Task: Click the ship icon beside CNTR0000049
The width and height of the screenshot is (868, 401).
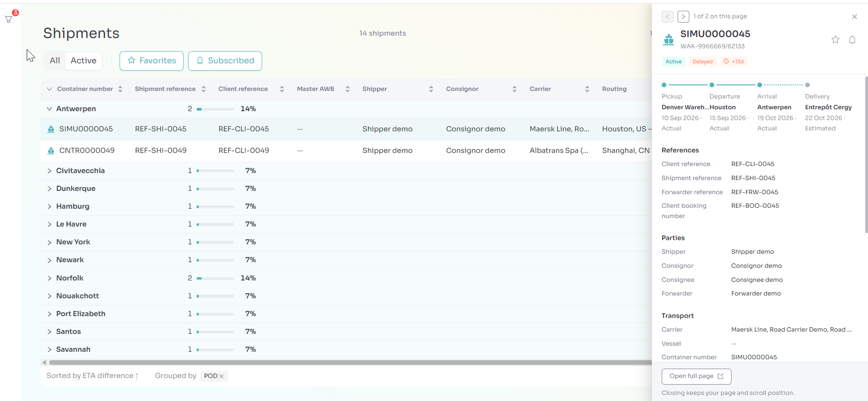Action: pos(51,151)
